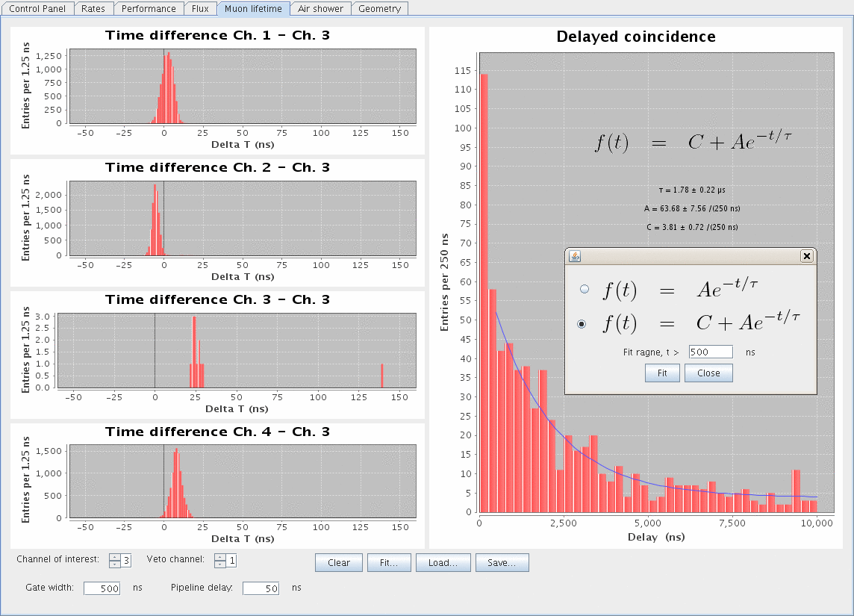Close the fit dialog with X icon
854x616 pixels.
(806, 256)
